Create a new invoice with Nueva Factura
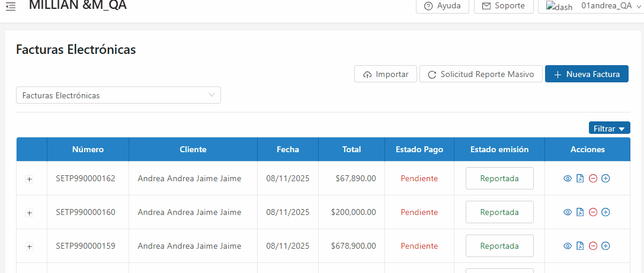Screen dimensions: 644x273 coord(587,74)
